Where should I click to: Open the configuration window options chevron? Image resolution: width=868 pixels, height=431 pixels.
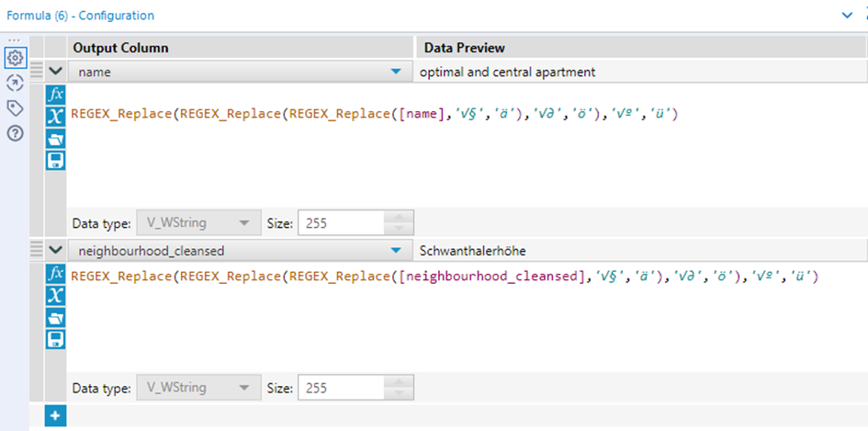tap(847, 15)
